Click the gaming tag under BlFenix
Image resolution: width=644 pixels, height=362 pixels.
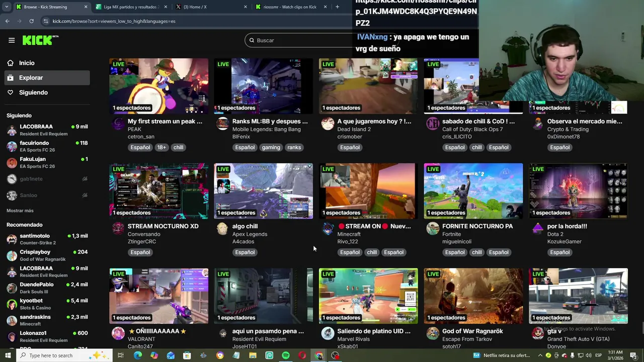tap(271, 147)
